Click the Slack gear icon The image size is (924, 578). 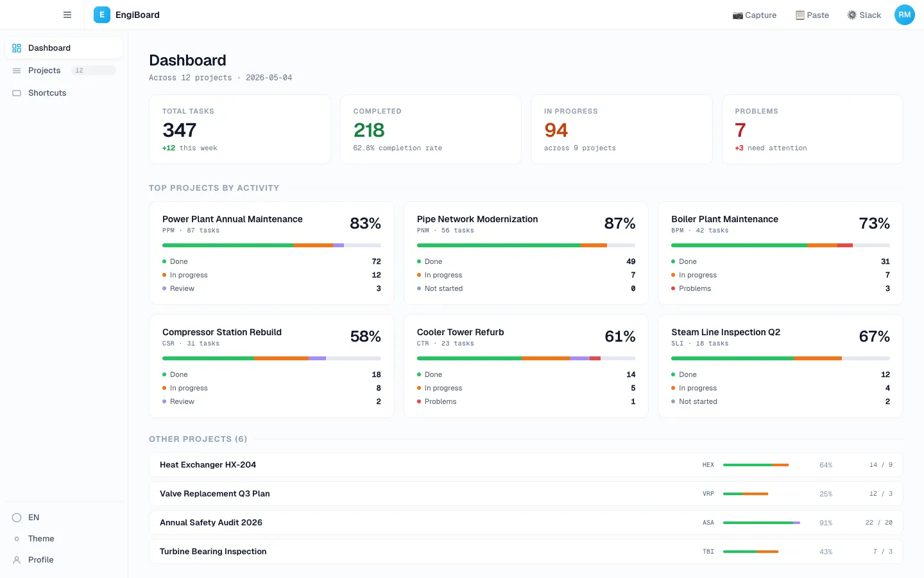point(852,15)
